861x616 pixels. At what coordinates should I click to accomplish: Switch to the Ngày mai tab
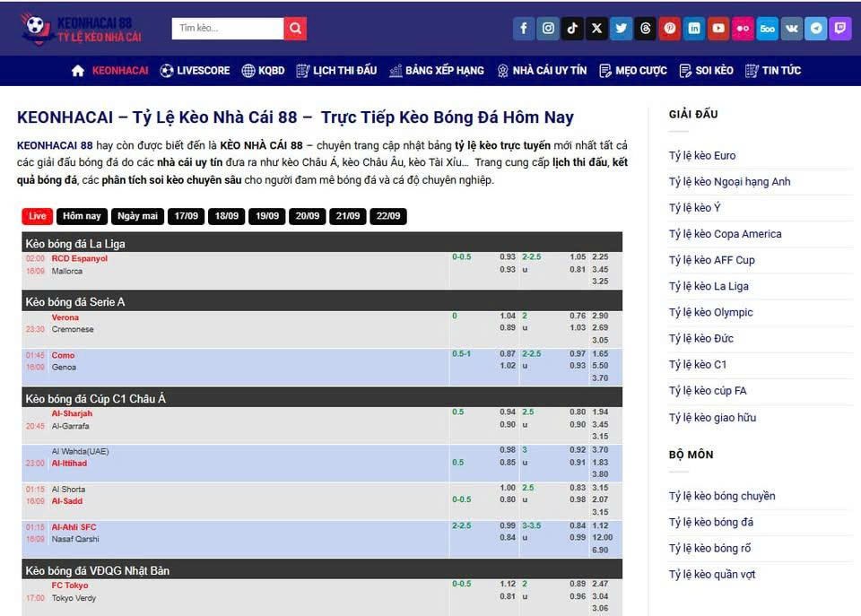(137, 216)
